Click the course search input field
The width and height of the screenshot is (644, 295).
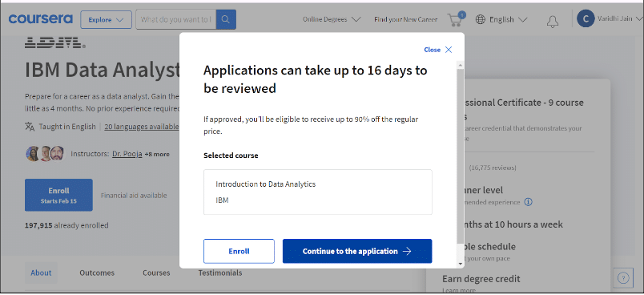tap(175, 19)
